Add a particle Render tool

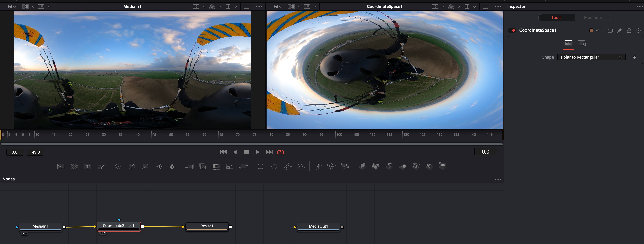tap(345, 166)
